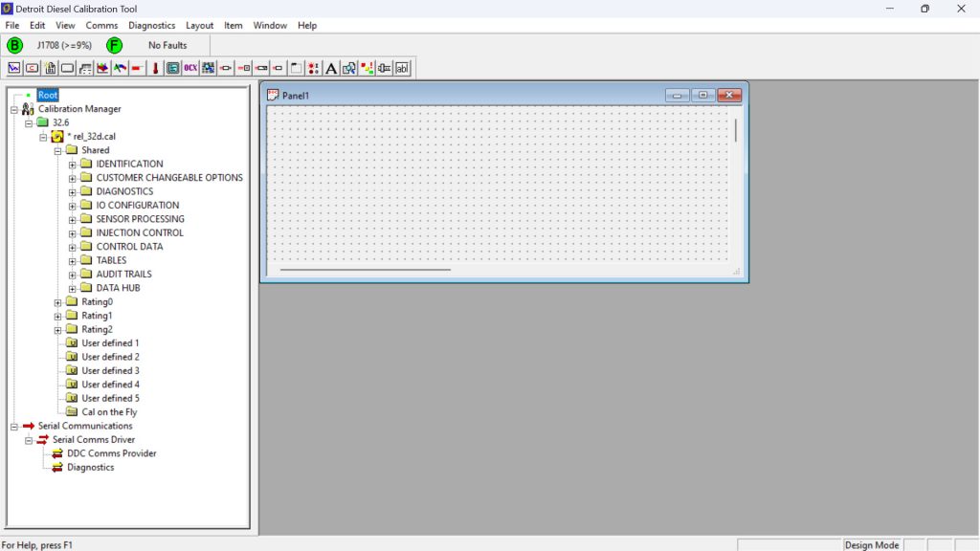Select the graph chart tool icon
The height and width of the screenshot is (551, 980).
tap(14, 68)
